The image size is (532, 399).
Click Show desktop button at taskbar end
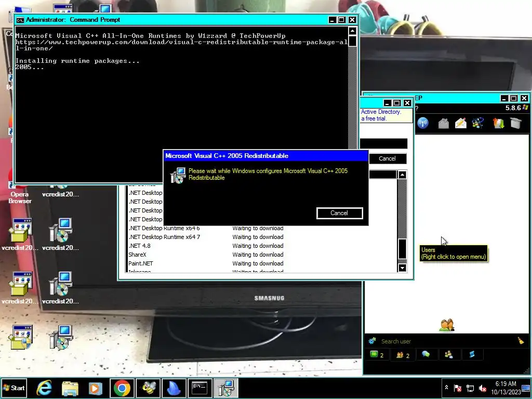point(527,388)
